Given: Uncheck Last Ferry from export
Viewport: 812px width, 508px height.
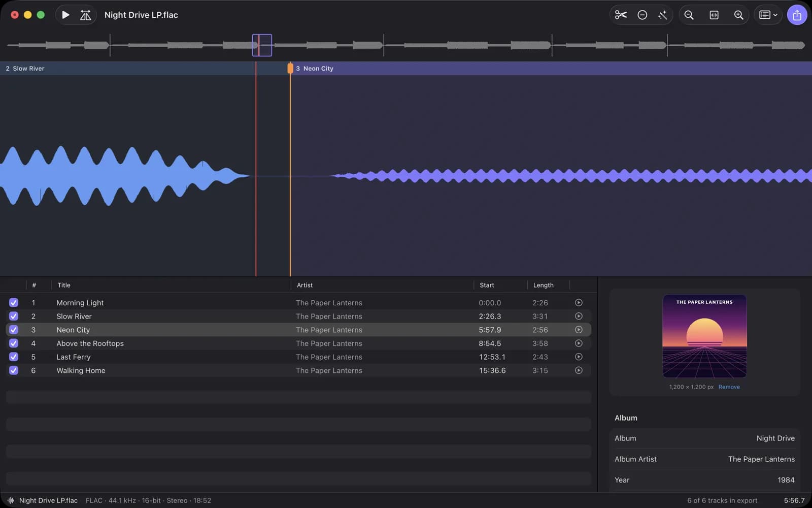Looking at the screenshot, I should (x=14, y=357).
